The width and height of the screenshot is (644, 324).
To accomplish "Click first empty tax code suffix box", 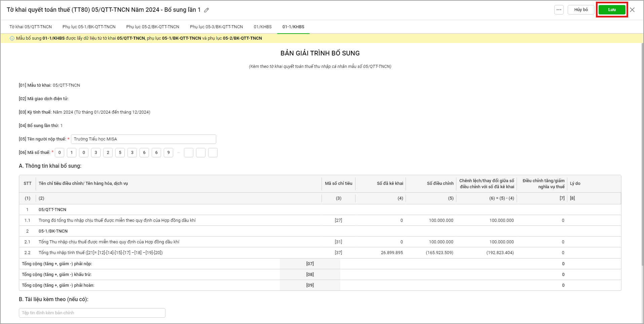I will 189,153.
